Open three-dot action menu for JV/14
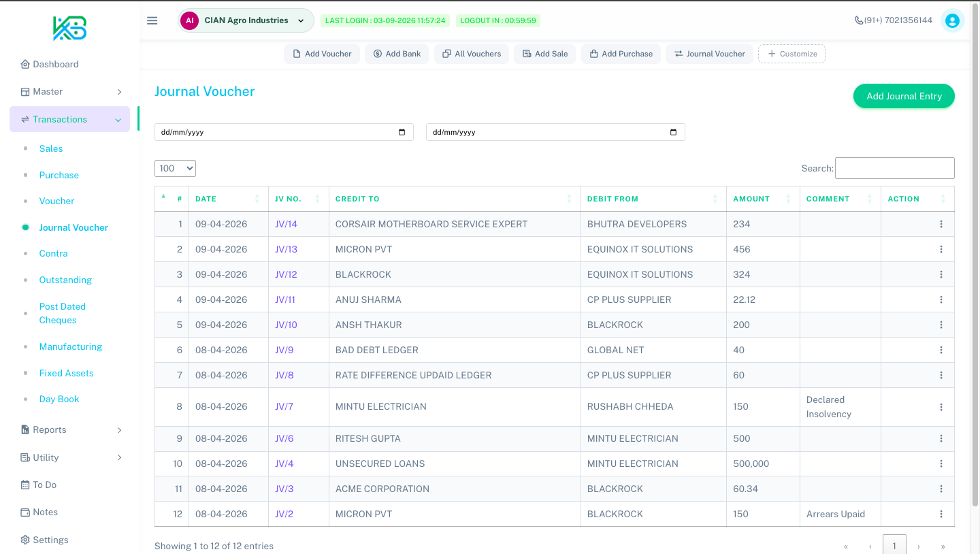Screen dimensions: 980x554 pos(941,224)
